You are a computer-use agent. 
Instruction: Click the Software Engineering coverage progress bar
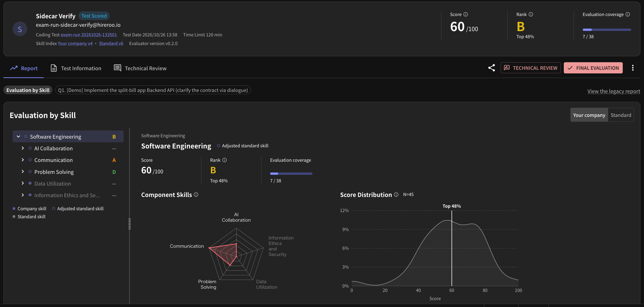click(291, 174)
